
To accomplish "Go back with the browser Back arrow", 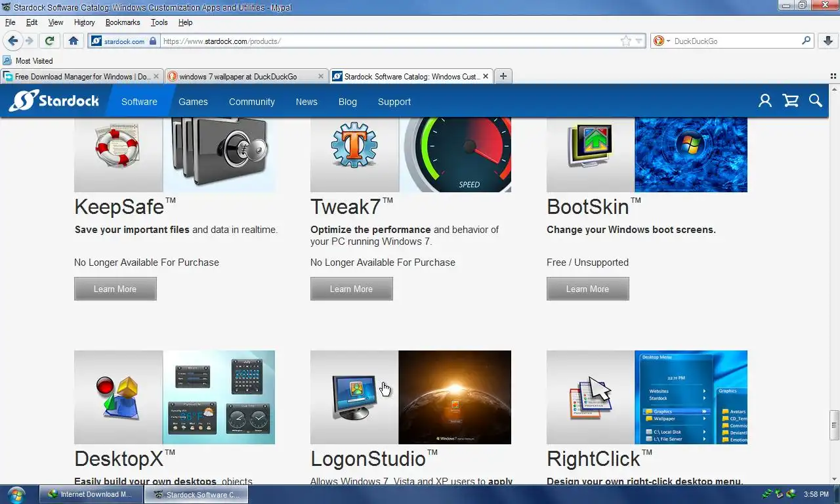I will pyautogui.click(x=13, y=41).
